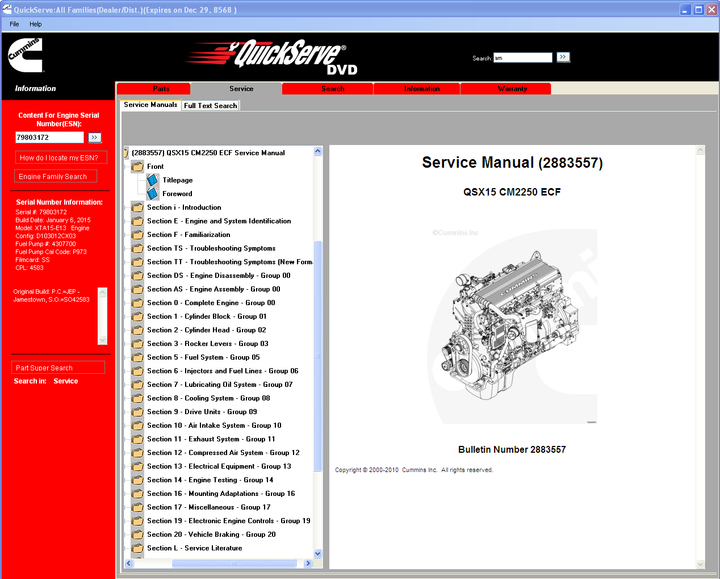Click the top Search input field

[523, 58]
